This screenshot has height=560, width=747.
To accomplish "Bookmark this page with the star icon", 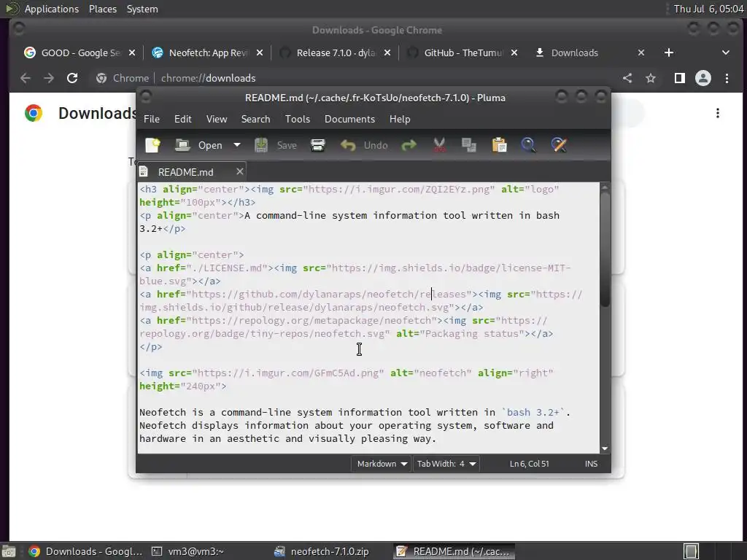I will point(651,78).
